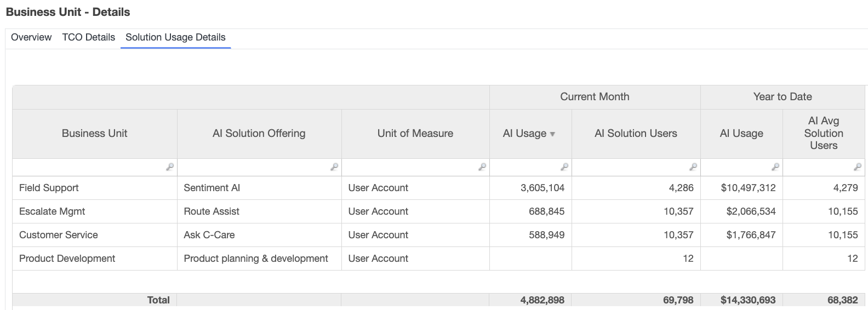This screenshot has width=868, height=310.
Task: Click the search icon under AI Solution Offering
Action: point(334,167)
